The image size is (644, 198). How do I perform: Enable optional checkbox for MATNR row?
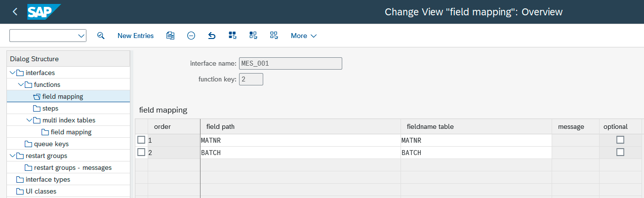pos(620,140)
